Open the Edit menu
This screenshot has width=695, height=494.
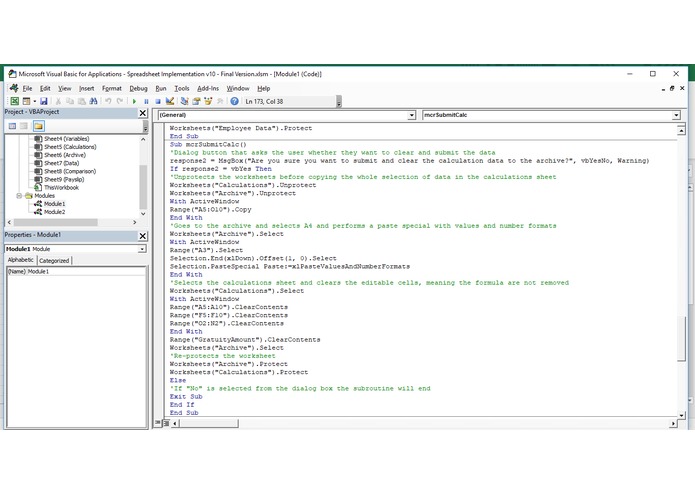45,89
